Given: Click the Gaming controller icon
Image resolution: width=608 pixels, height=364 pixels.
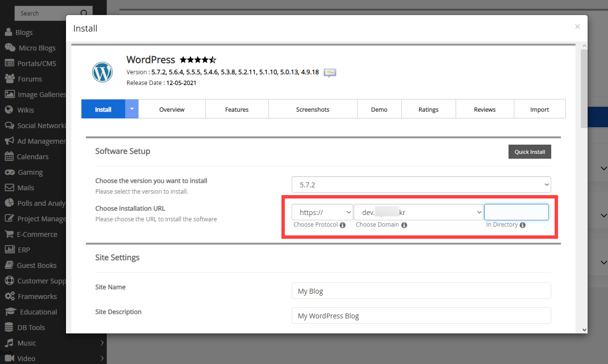Looking at the screenshot, I should [10, 172].
